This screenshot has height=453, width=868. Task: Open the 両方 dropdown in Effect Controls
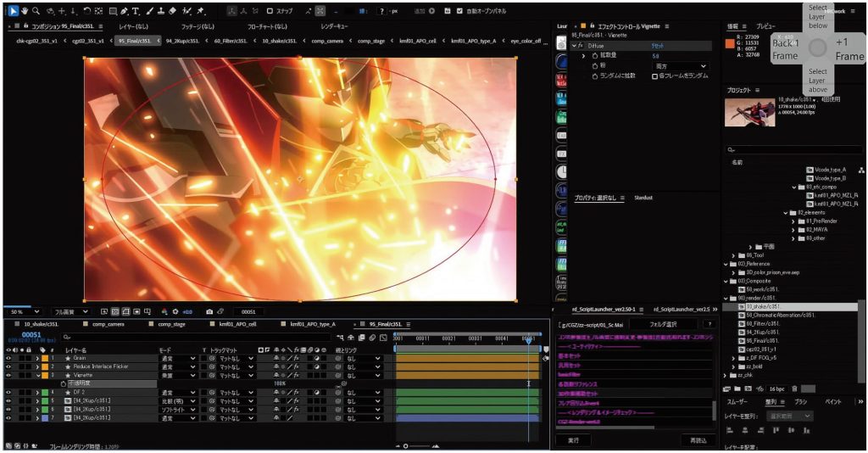coord(681,66)
